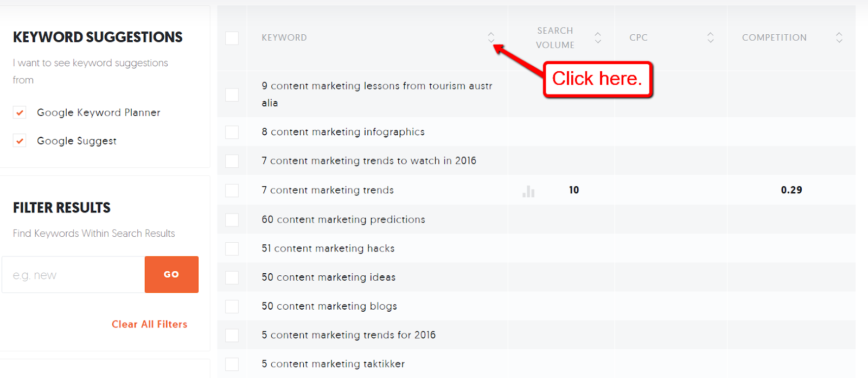Click the orange GO filter button

[x=171, y=274]
